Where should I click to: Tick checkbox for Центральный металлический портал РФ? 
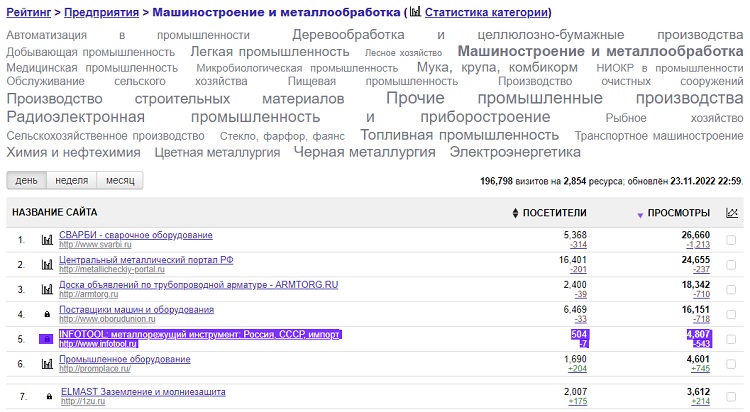(x=731, y=265)
